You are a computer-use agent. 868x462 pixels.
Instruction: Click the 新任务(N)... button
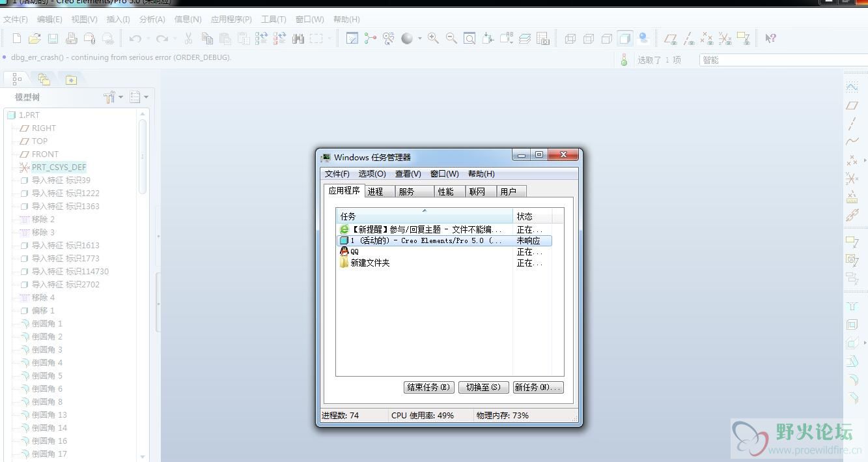pyautogui.click(x=538, y=387)
